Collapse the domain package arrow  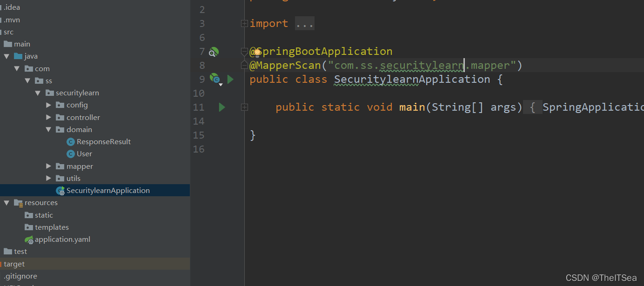tap(48, 129)
